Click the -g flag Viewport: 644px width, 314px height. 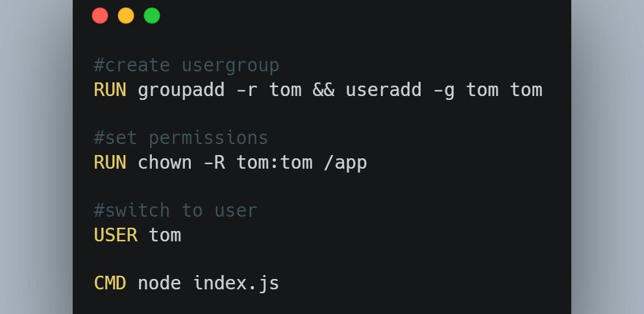pyautogui.click(x=443, y=90)
